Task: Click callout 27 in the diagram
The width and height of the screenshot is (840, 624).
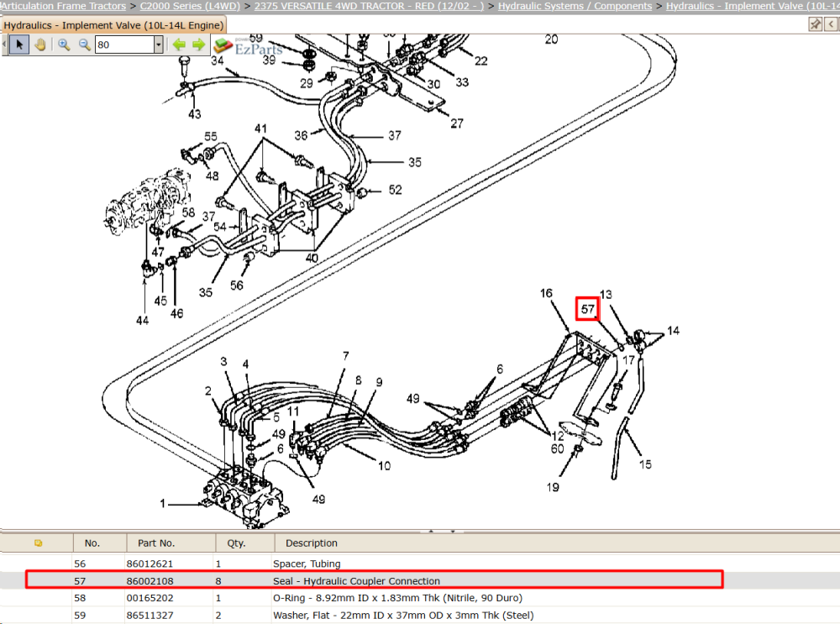Action: (x=456, y=123)
